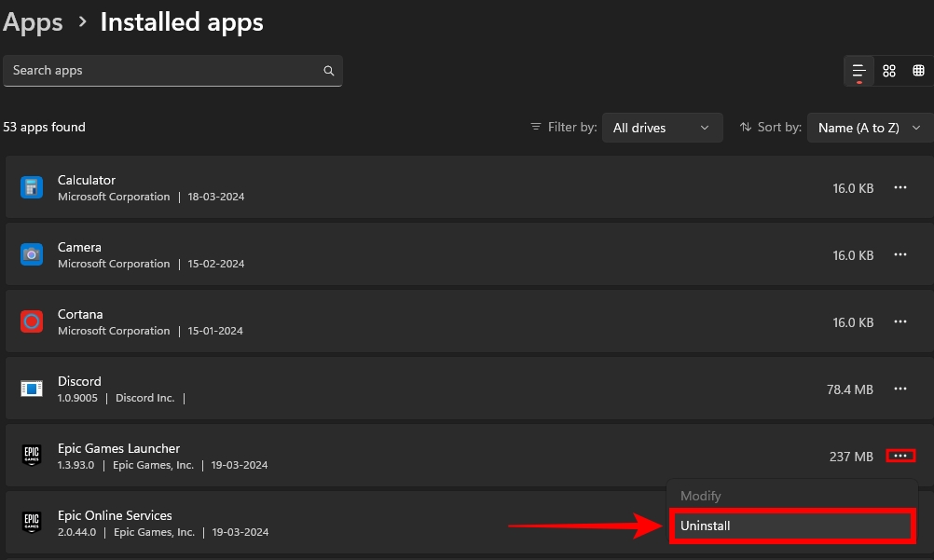Click Calculator install date 18-03-2024

click(x=215, y=197)
